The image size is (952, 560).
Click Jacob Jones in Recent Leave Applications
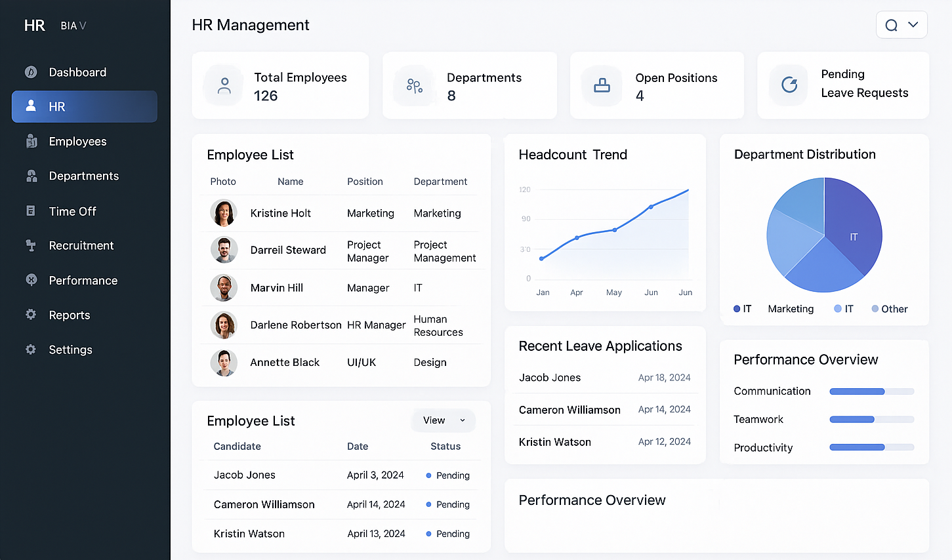point(550,378)
